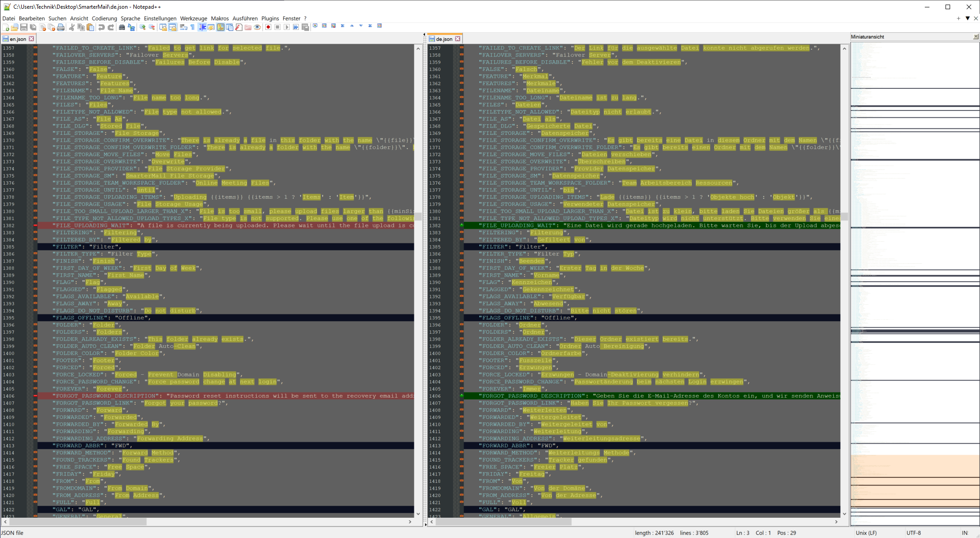Close the de.json tab

pyautogui.click(x=458, y=39)
